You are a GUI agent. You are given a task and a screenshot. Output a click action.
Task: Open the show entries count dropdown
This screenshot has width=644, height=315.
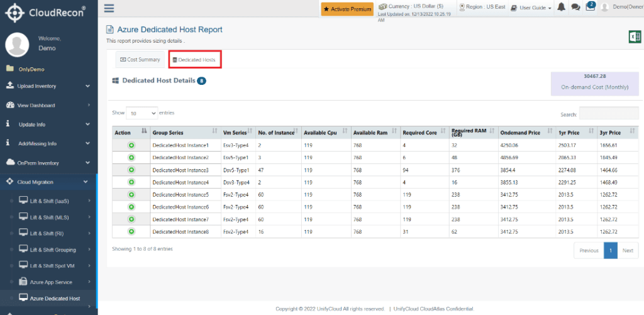pyautogui.click(x=142, y=113)
